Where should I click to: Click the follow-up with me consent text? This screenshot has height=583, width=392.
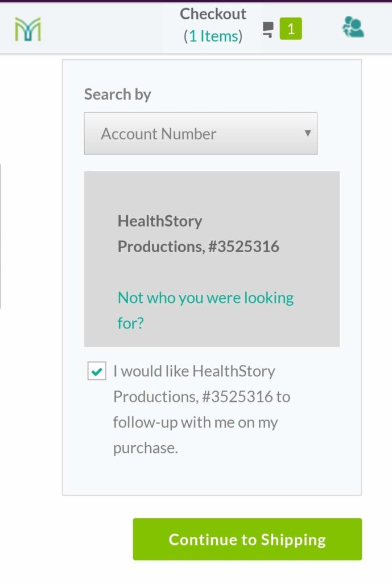pyautogui.click(x=202, y=409)
